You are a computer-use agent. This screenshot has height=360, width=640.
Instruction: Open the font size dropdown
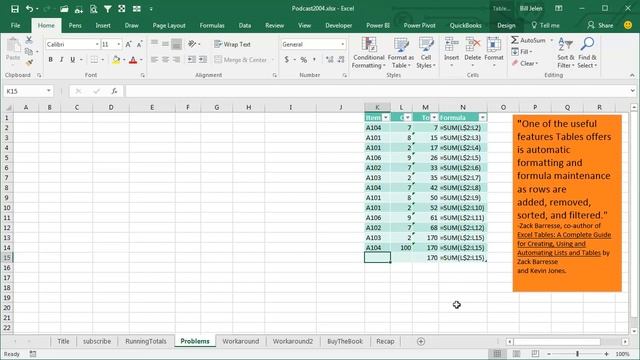(119, 44)
